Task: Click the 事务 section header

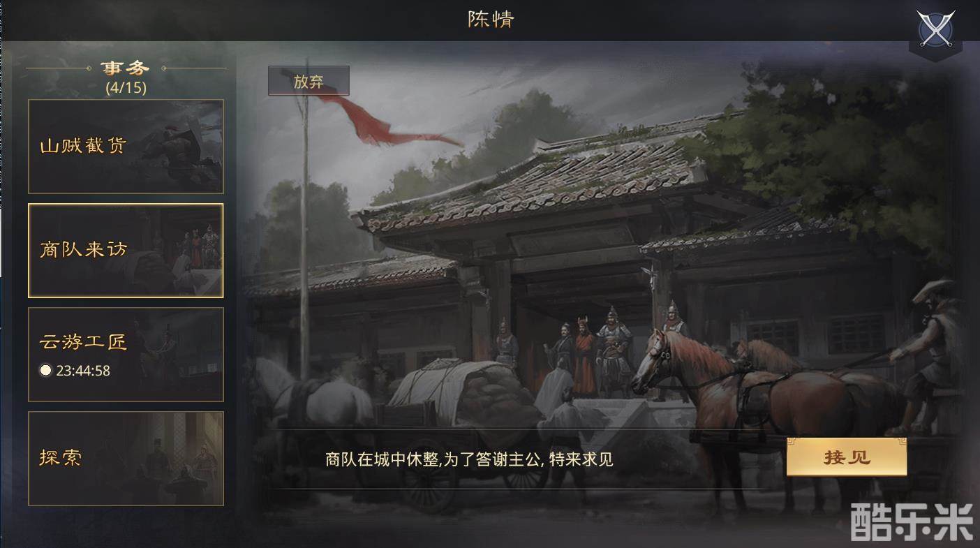Action: pyautogui.click(x=126, y=68)
